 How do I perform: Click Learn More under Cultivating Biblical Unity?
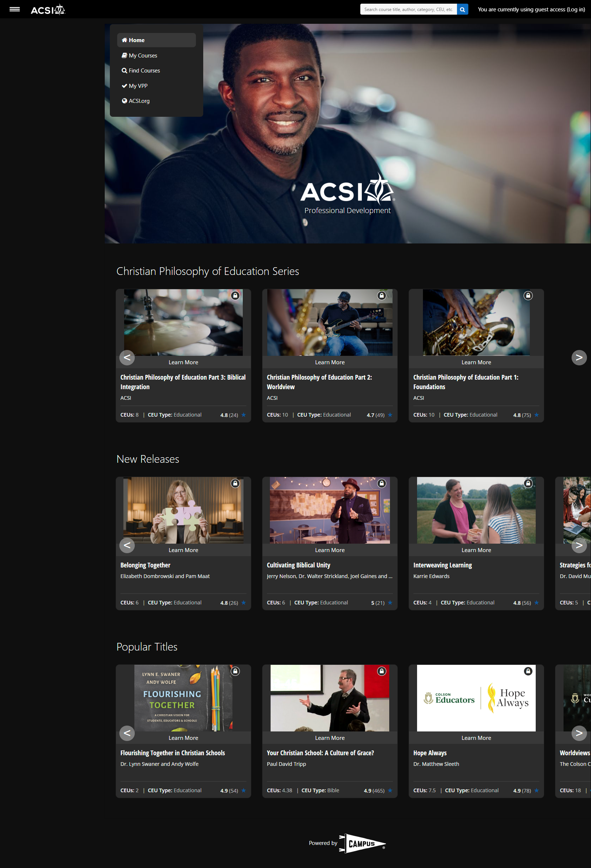pyautogui.click(x=330, y=550)
